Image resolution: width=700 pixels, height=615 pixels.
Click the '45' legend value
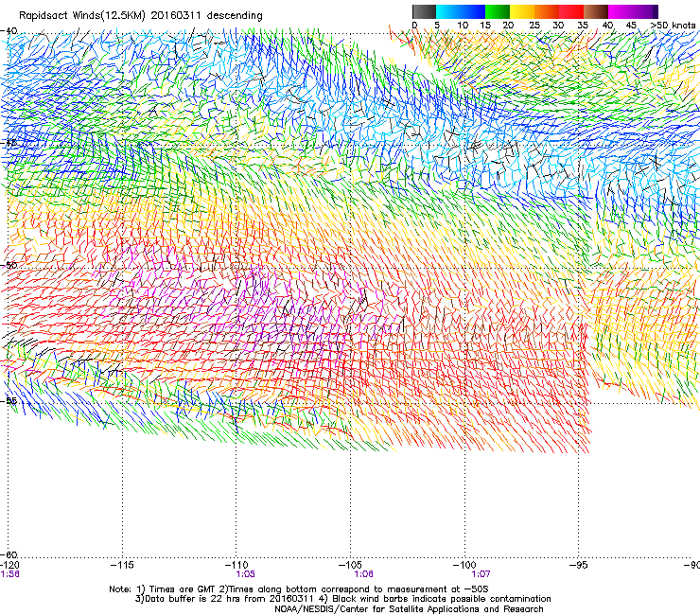(x=631, y=26)
